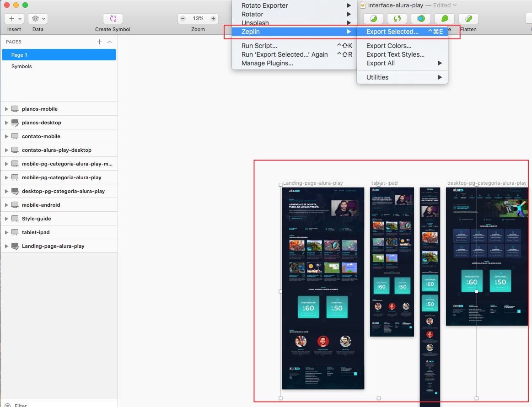Image resolution: width=532 pixels, height=407 pixels.
Task: Choose Run 'Export Selected…' Again
Action: [294, 54]
